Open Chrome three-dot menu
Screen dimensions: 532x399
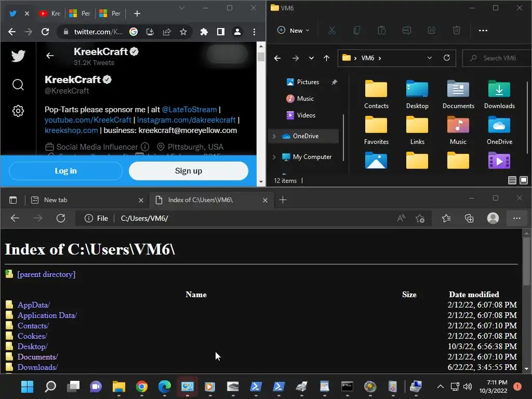[x=254, y=32]
